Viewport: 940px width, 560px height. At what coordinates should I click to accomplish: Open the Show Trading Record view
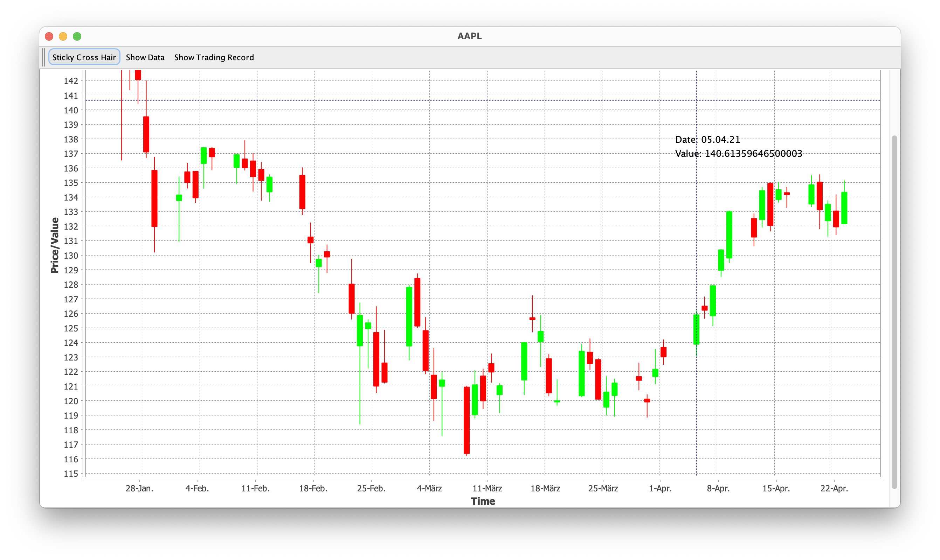click(214, 57)
